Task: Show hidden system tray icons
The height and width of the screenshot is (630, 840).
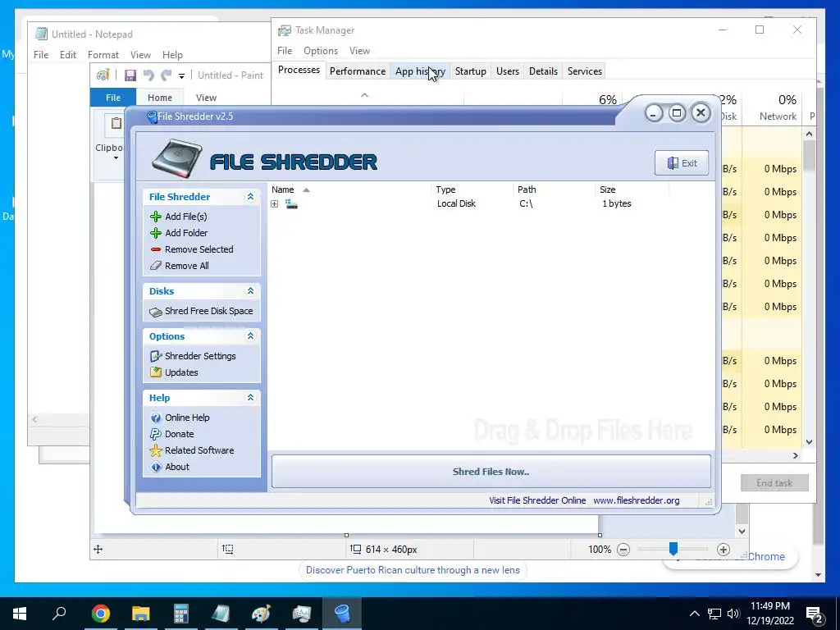Action: [x=694, y=614]
